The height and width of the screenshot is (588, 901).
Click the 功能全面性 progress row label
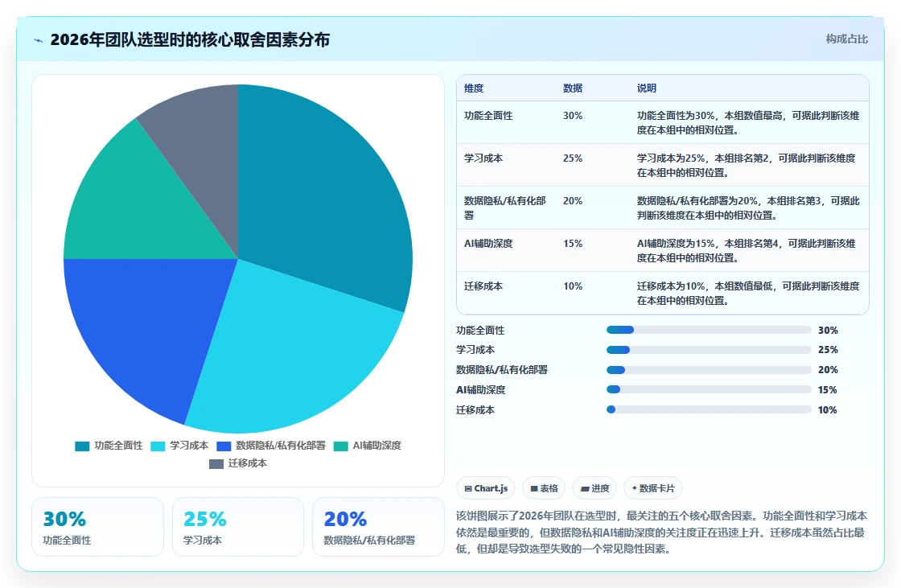(x=480, y=331)
